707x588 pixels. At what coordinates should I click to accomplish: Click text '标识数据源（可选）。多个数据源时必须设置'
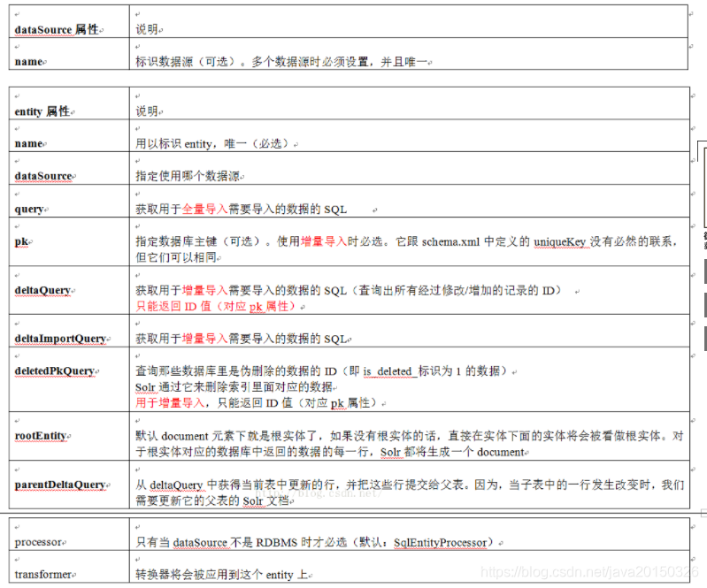click(x=252, y=62)
